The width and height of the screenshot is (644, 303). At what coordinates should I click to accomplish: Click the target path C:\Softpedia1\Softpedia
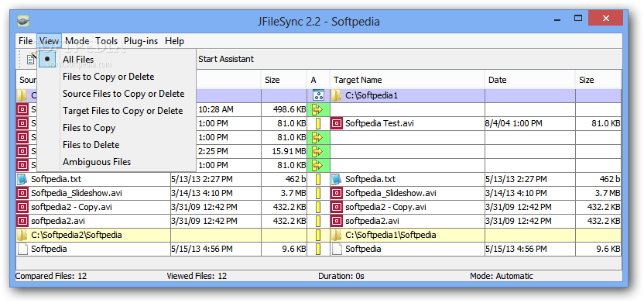pyautogui.click(x=391, y=235)
